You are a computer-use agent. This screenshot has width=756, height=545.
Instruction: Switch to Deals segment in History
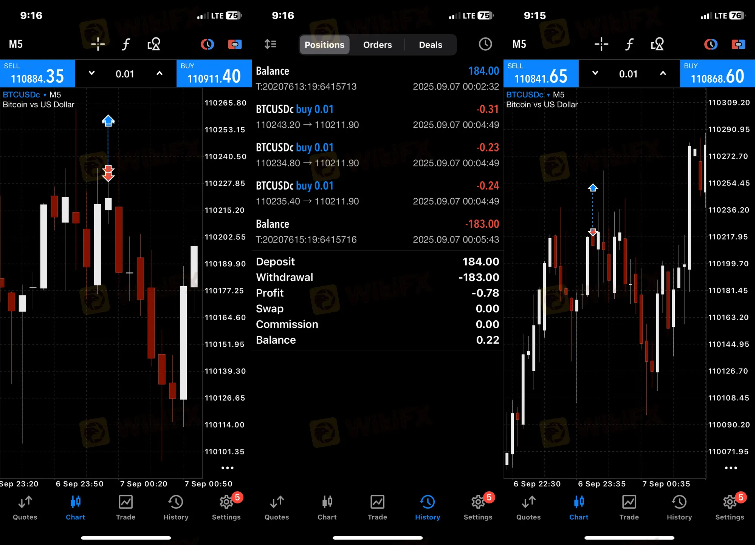[430, 45]
